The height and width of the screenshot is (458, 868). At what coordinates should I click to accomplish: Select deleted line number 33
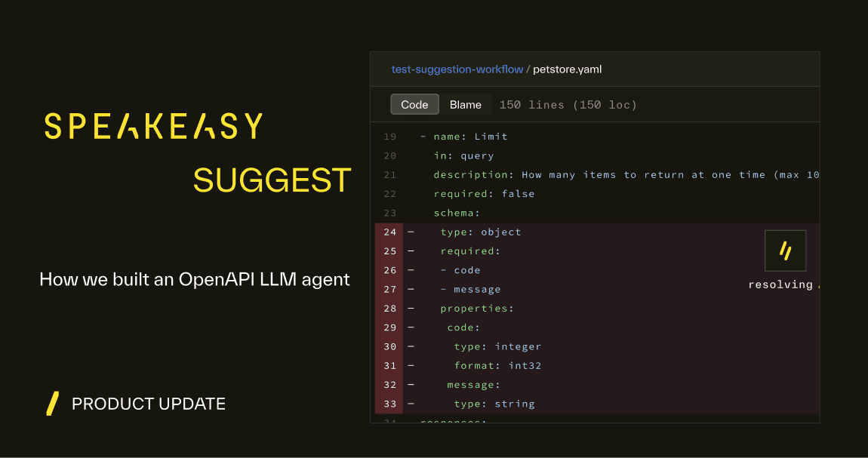point(389,404)
